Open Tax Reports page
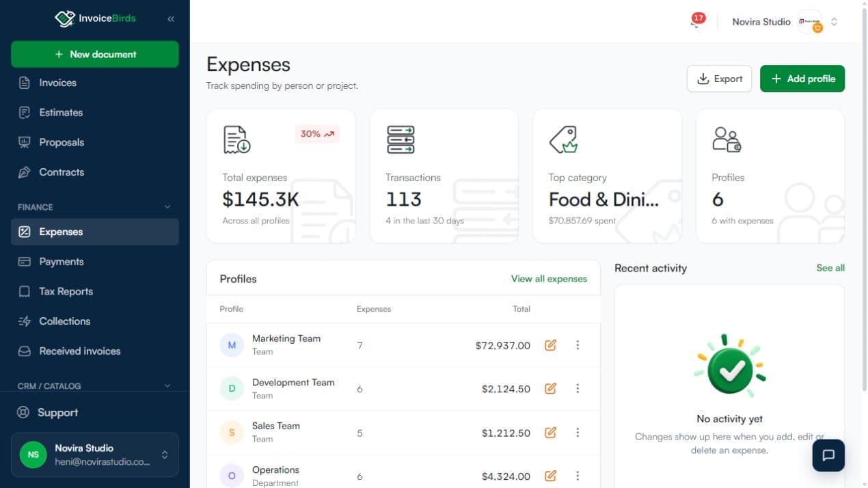Viewport: 868px width, 488px height. point(95,291)
